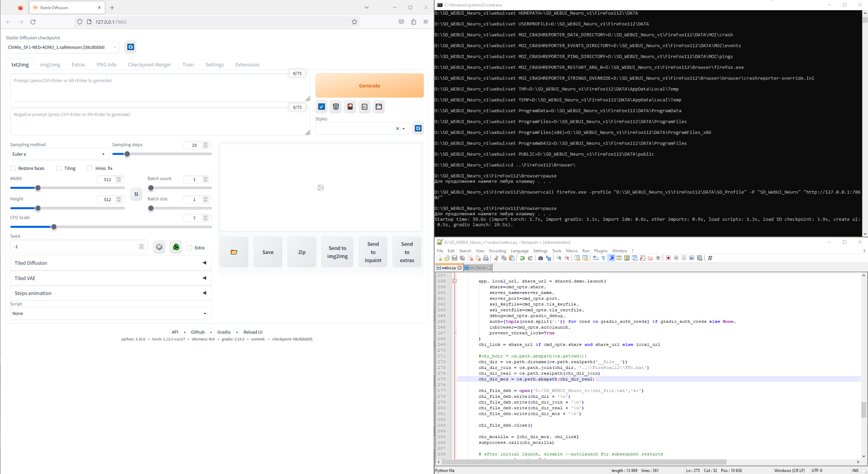Enable the Restore faces checkbox
Image resolution: width=868 pixels, height=474 pixels.
pyautogui.click(x=13, y=168)
